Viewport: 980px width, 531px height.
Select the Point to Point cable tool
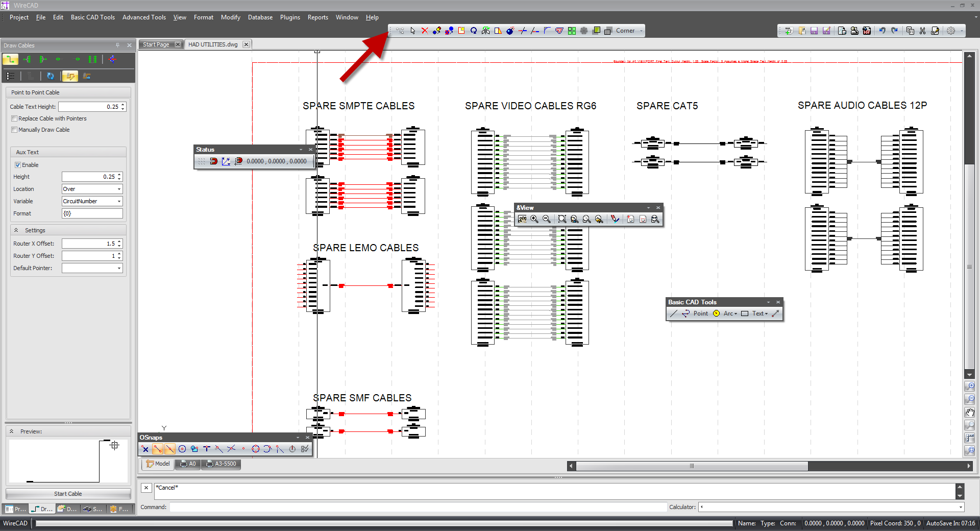tap(11, 59)
